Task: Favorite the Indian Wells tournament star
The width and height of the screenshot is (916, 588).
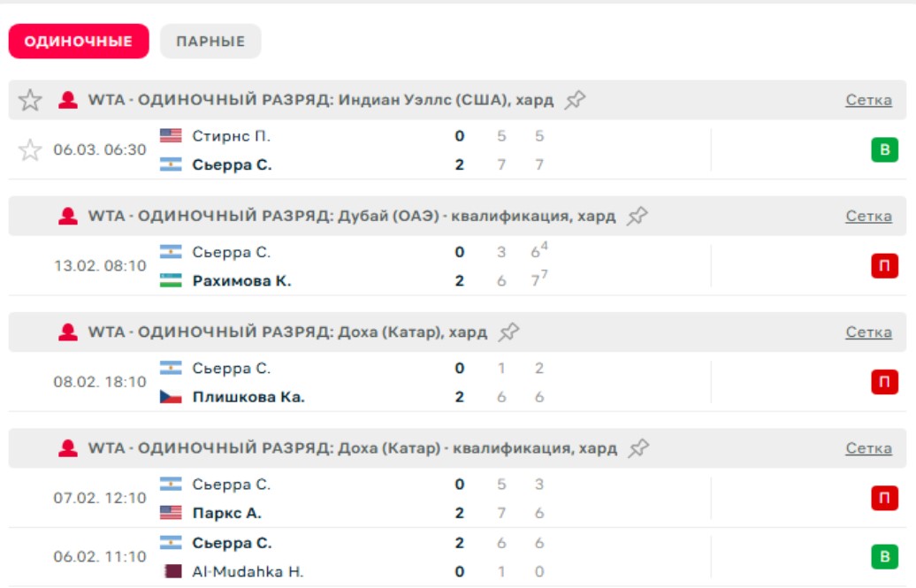Action: tap(30, 100)
